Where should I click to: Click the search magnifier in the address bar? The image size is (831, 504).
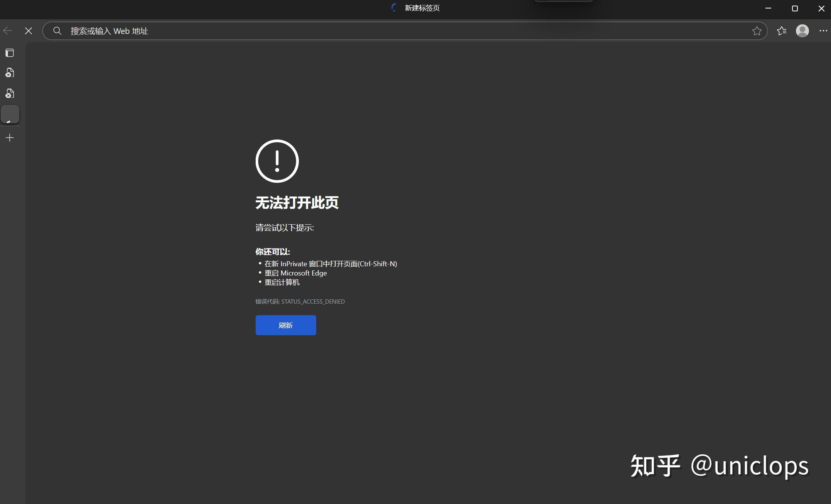(x=57, y=31)
